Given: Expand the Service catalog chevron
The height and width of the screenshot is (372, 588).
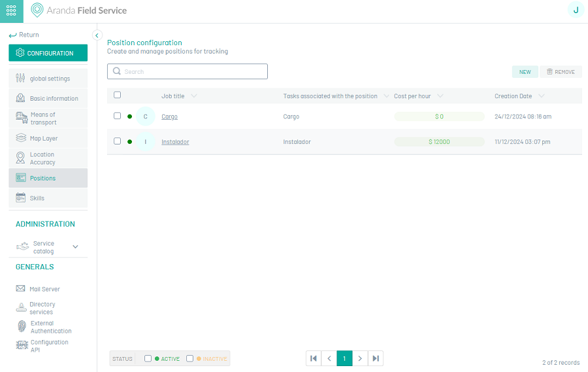Looking at the screenshot, I should click(75, 246).
